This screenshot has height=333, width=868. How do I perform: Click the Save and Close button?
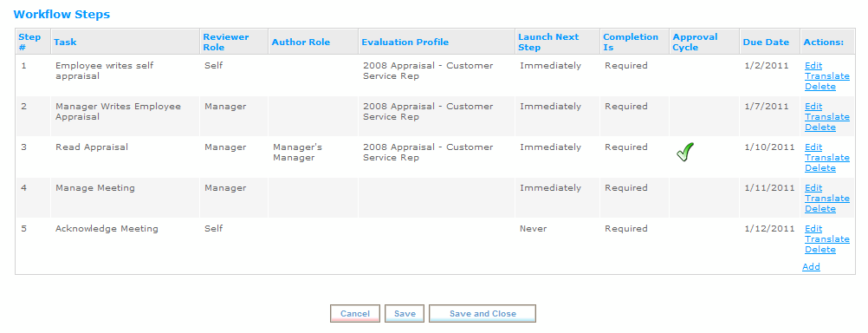(x=483, y=314)
